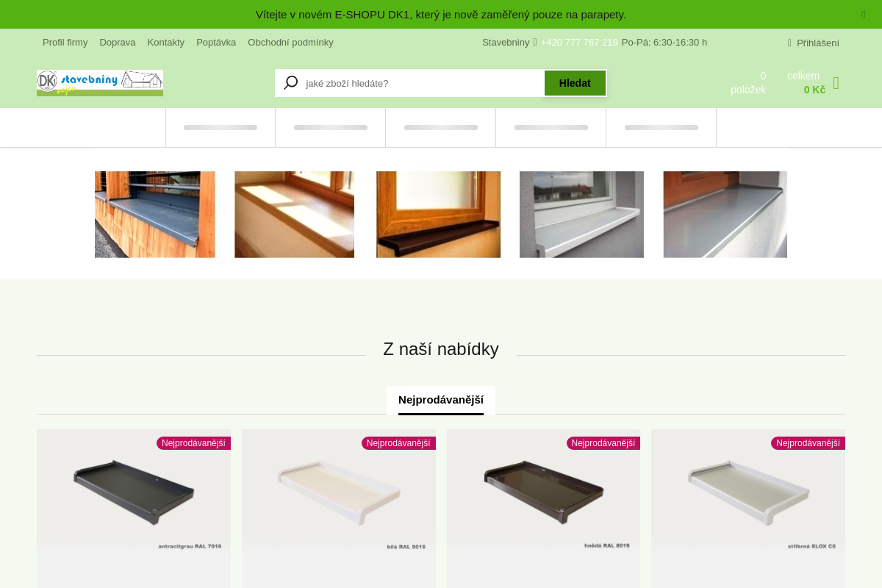Click the phone icon before the number
This screenshot has width=882, height=588.
(x=535, y=42)
